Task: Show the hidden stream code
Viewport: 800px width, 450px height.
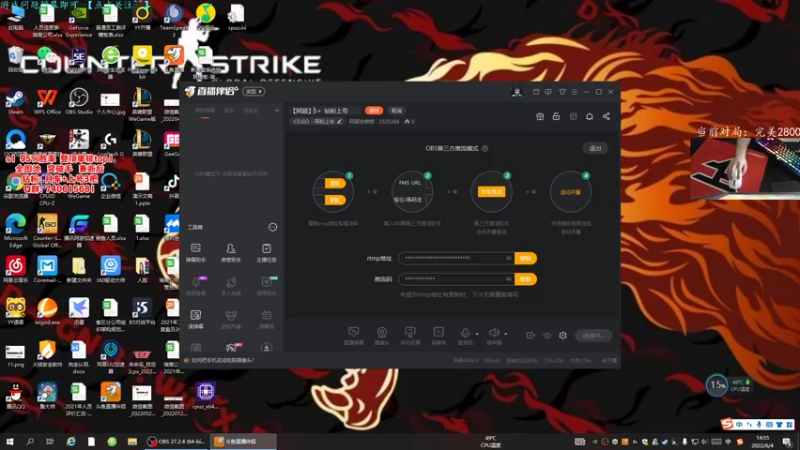Action: [508, 279]
